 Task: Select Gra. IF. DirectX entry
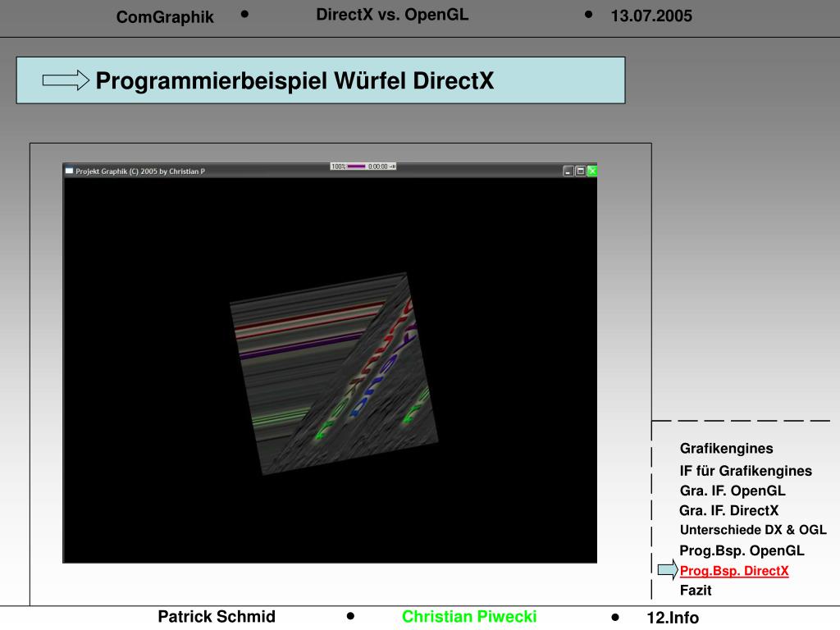(728, 510)
